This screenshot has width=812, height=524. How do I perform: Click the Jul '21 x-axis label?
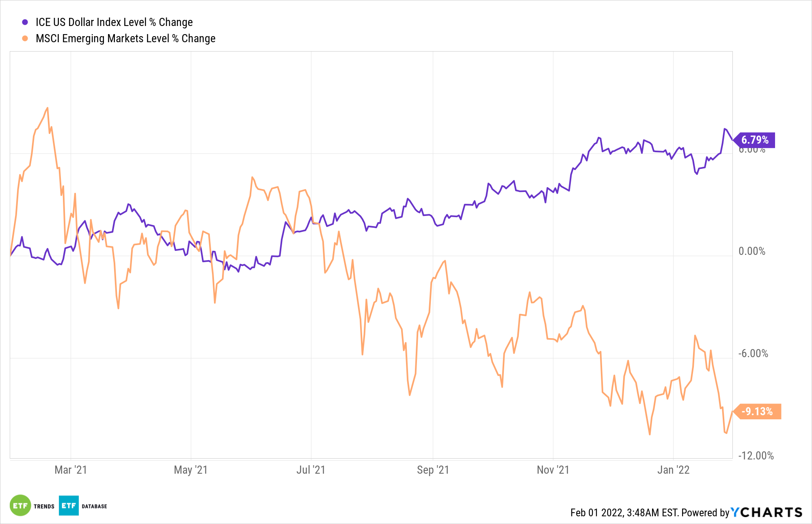pyautogui.click(x=311, y=470)
